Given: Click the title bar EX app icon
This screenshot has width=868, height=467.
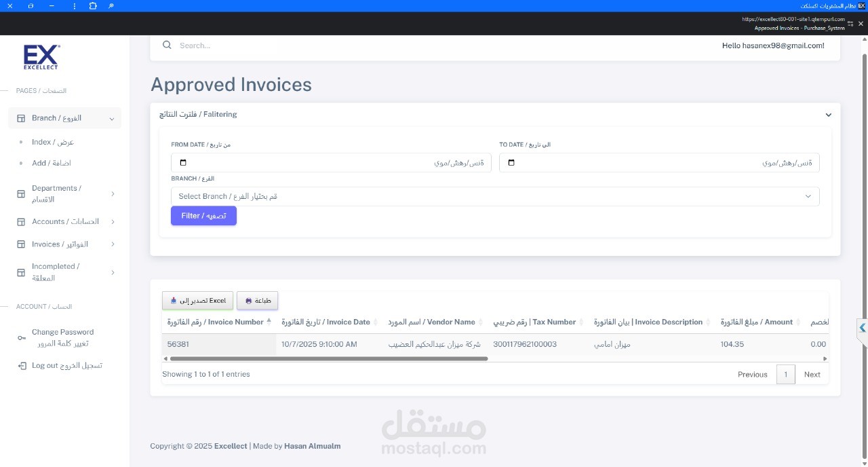Looking at the screenshot, I should [x=862, y=5].
